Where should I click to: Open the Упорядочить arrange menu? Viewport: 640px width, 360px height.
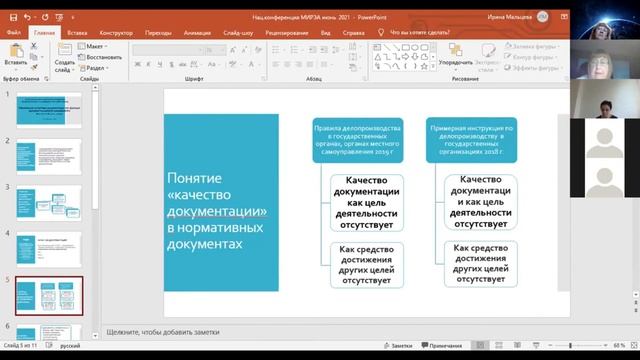456,57
